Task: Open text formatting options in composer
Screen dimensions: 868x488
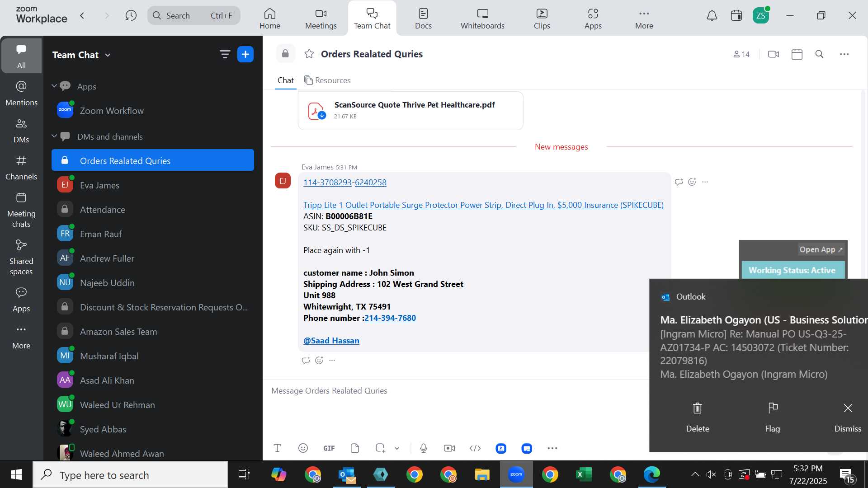Action: pos(278,448)
